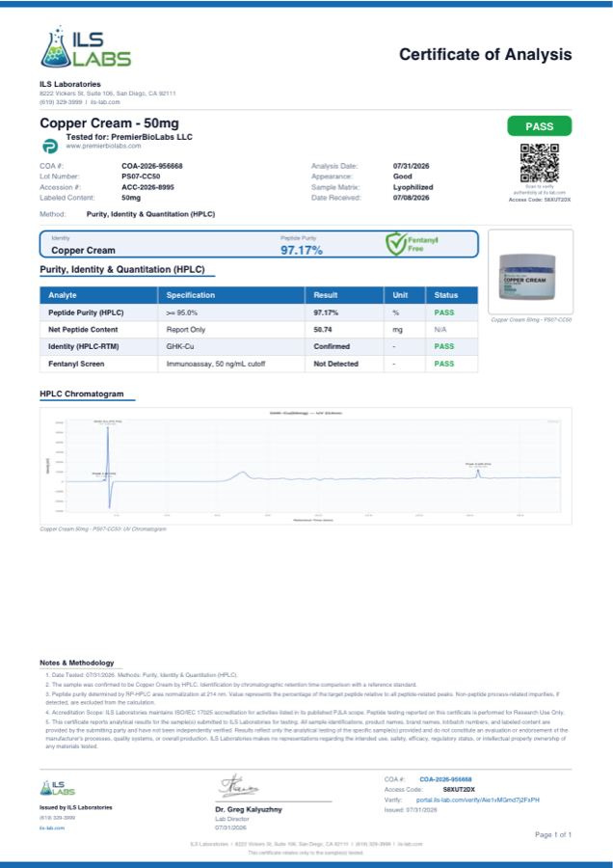
Task: Click the PremierBioLabs round logo icon
Action: pos(50,147)
